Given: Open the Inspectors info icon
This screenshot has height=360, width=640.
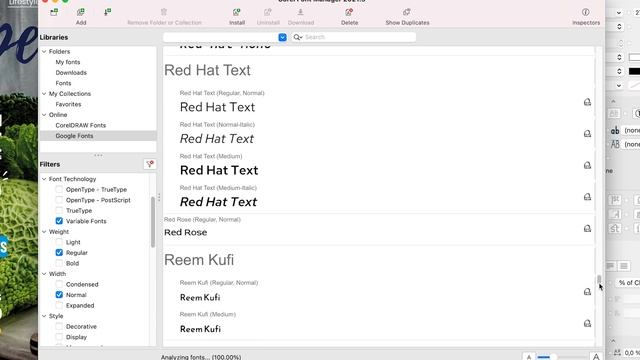Looking at the screenshot, I should coord(586,12).
